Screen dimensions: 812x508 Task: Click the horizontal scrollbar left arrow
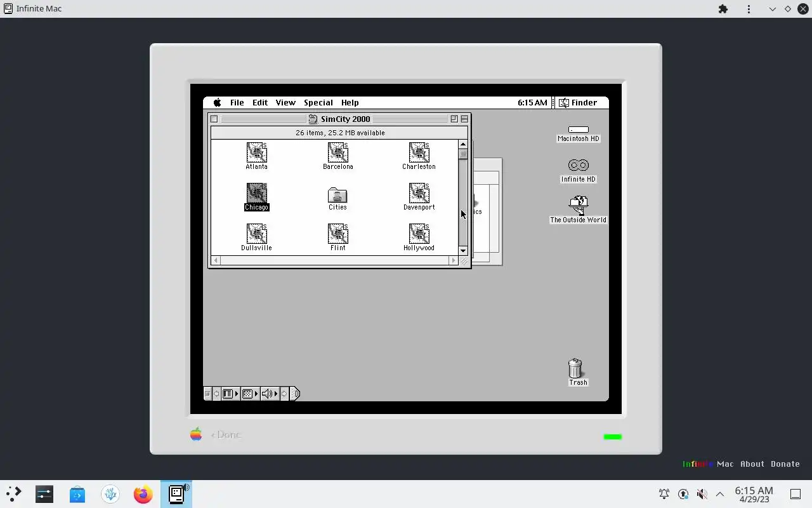(216, 260)
